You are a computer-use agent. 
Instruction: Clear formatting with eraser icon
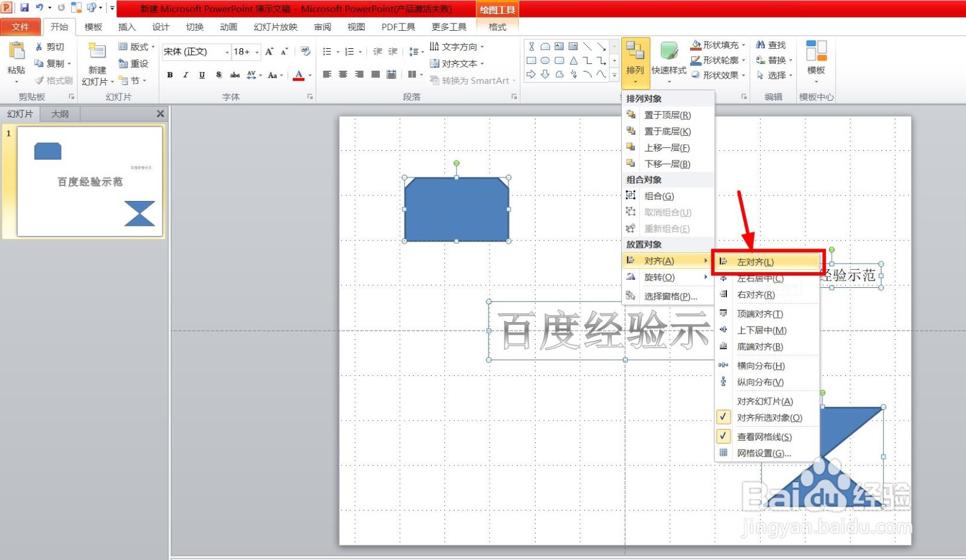[305, 52]
